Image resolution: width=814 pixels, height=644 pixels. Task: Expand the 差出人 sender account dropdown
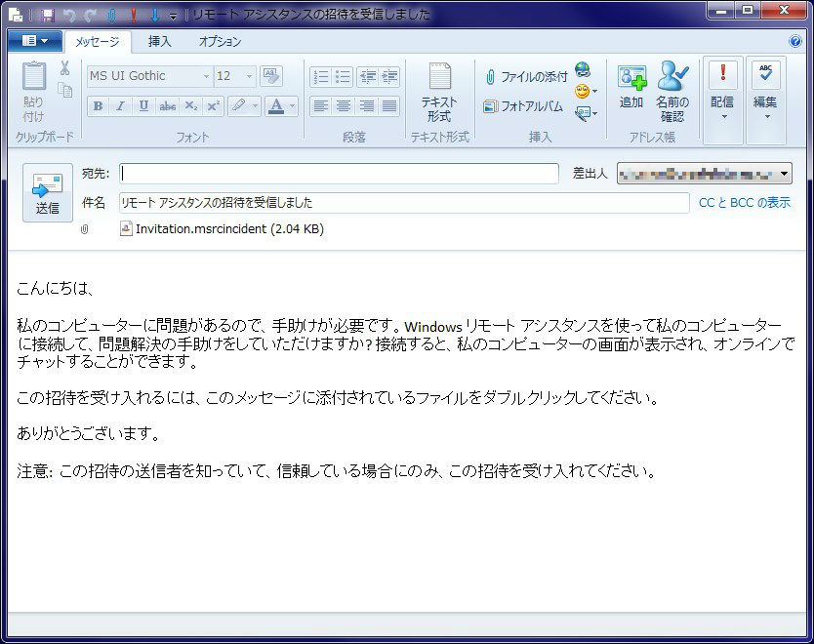tap(785, 175)
